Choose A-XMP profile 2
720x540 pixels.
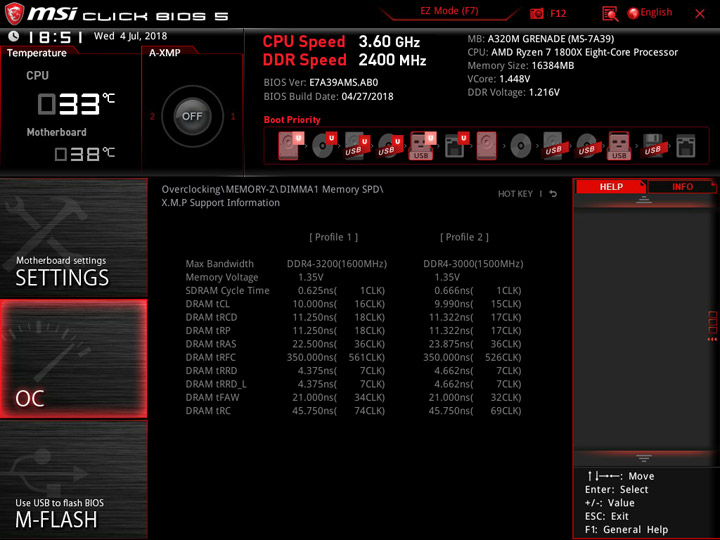point(152,117)
